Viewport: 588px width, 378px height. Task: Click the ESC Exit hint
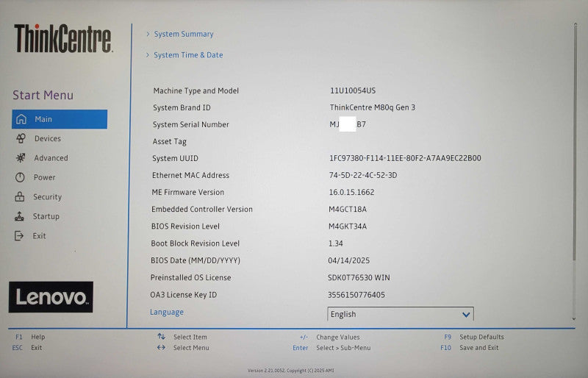pos(27,348)
